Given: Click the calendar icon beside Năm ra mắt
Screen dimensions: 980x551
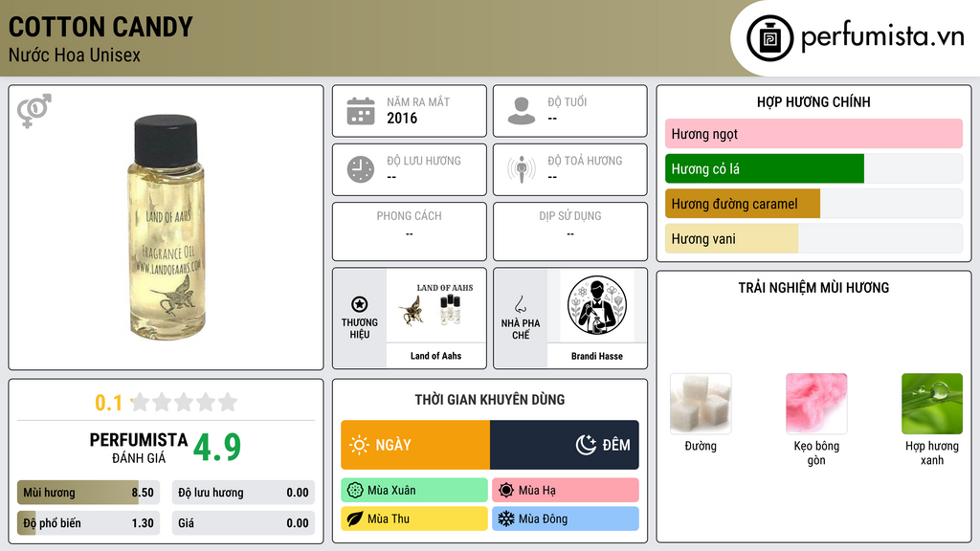Looking at the screenshot, I should (361, 111).
